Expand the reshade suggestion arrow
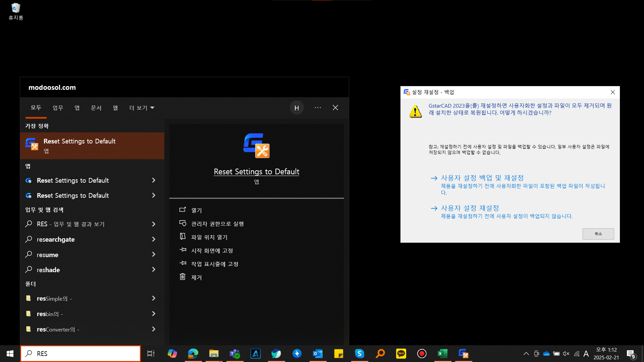The height and width of the screenshot is (362, 644). (154, 269)
